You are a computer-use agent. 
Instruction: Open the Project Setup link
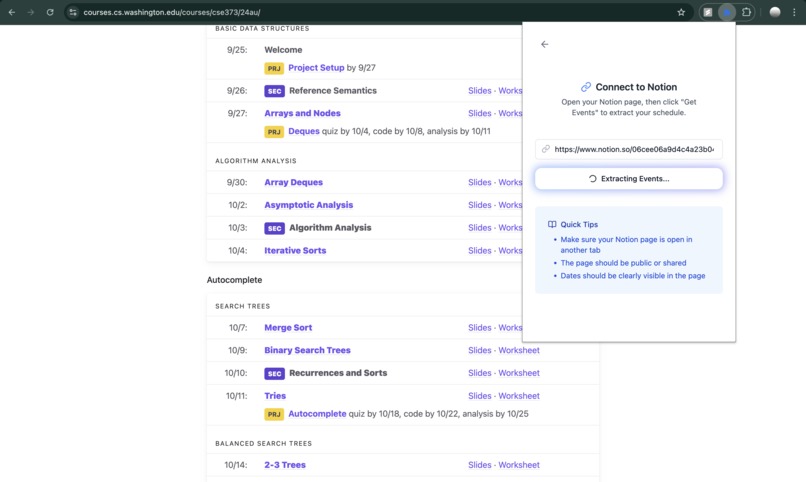click(316, 68)
